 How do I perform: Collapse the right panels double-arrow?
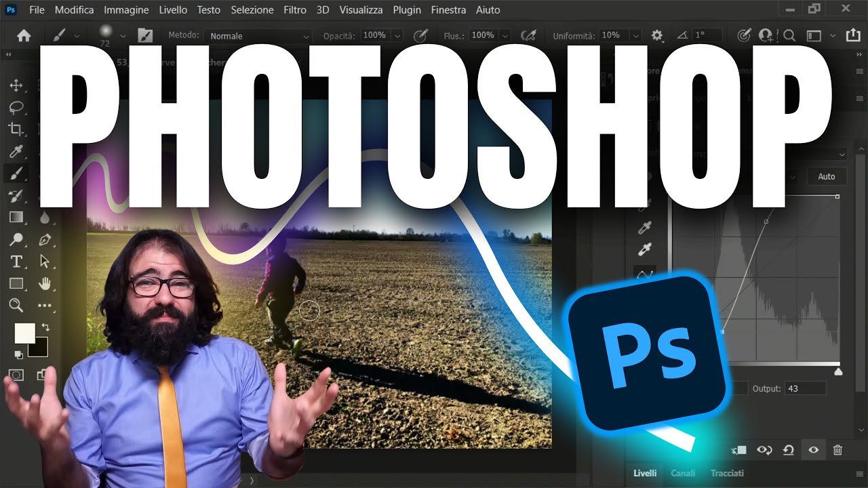[859, 54]
